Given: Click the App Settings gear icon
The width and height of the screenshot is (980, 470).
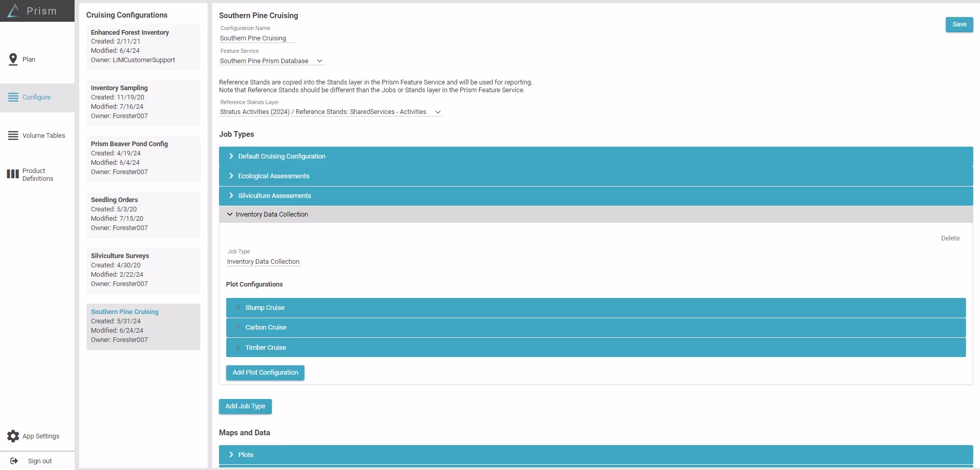Looking at the screenshot, I should coord(13,436).
